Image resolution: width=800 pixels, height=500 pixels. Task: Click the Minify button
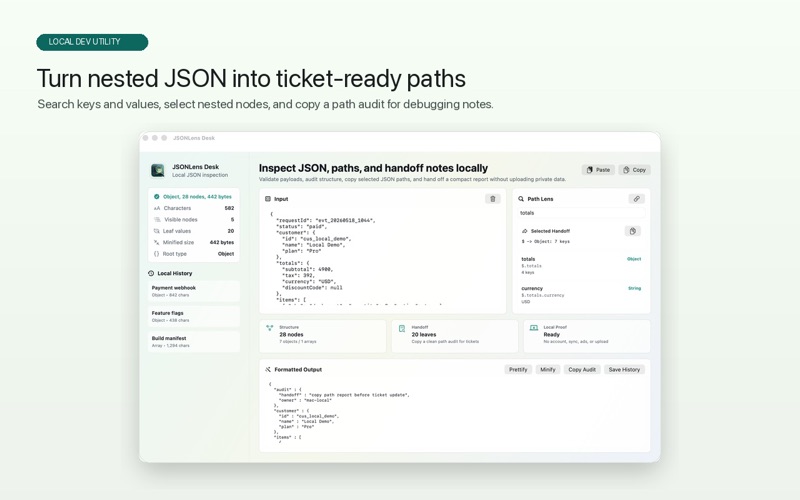click(x=547, y=369)
